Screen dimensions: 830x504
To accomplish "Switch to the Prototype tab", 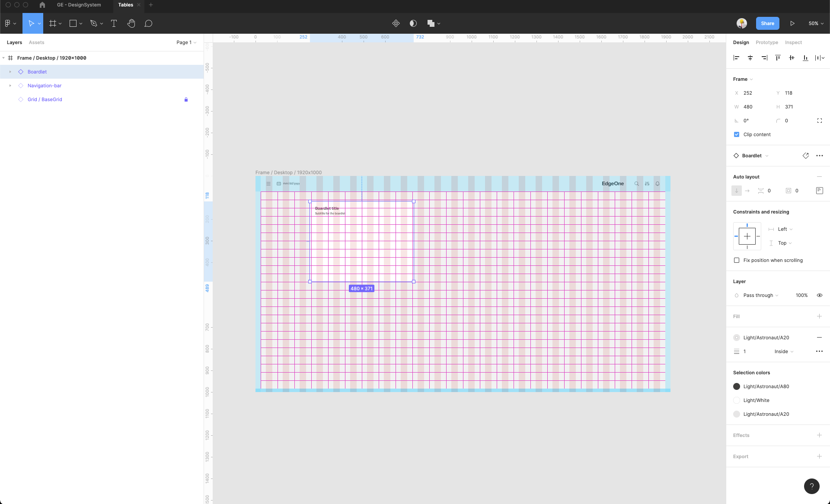I will click(x=766, y=42).
